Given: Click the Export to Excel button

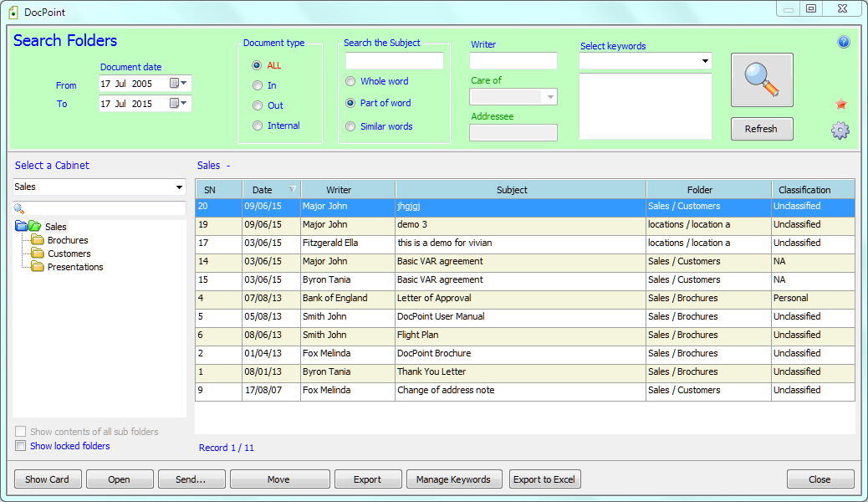Looking at the screenshot, I should pos(544,479).
